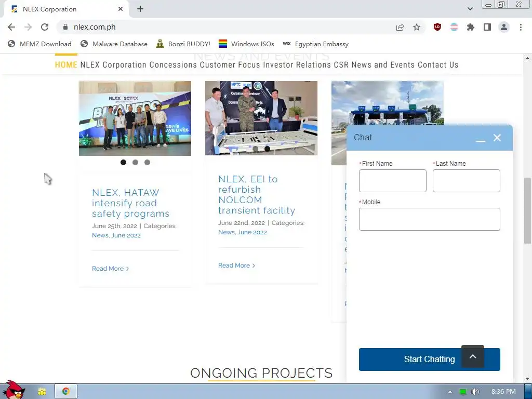Screen dimensions: 532x399
Task: Open the taskbar file explorer icon
Action: (x=42, y=392)
